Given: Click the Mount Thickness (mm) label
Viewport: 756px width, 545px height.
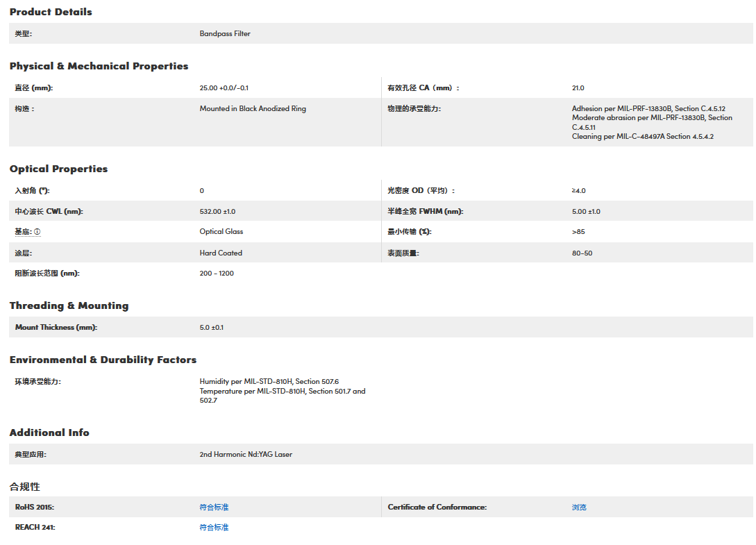Looking at the screenshot, I should 56,328.
